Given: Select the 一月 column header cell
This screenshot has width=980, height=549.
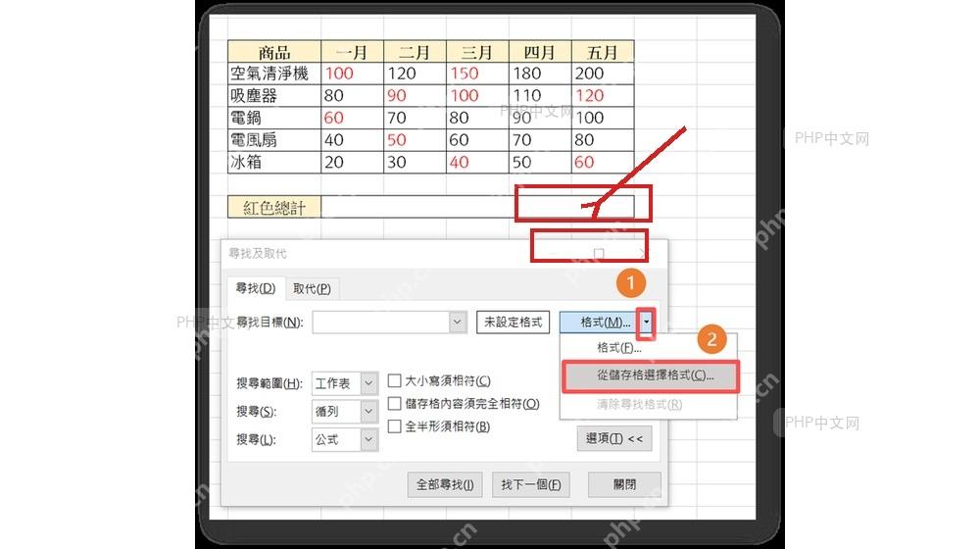Looking at the screenshot, I should pyautogui.click(x=352, y=51).
